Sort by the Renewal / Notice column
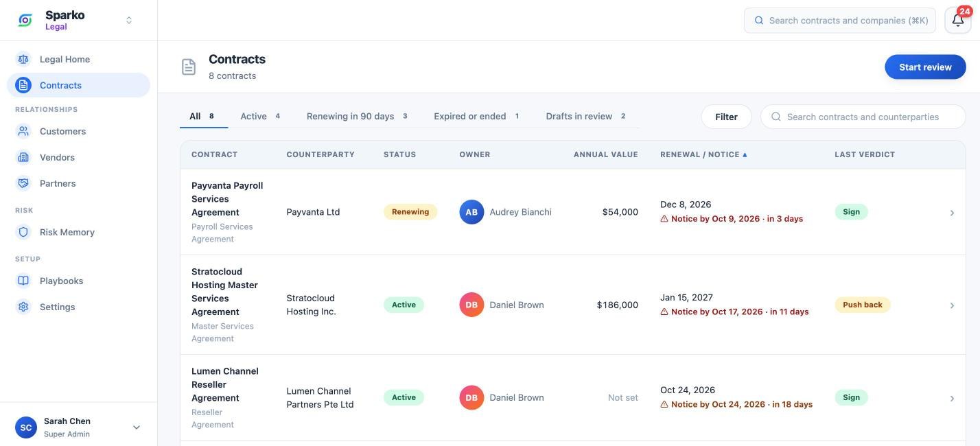980x446 pixels. (x=703, y=154)
